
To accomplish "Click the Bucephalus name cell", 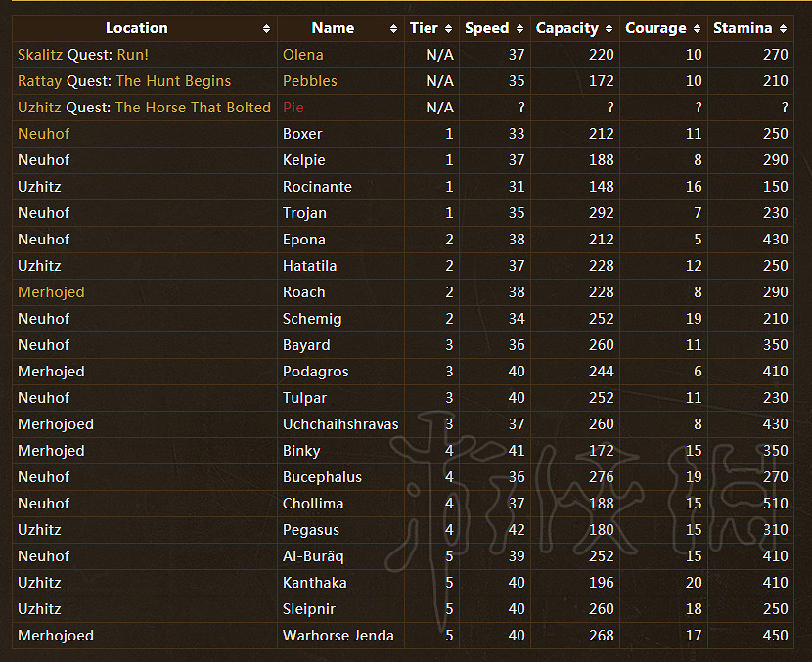I will click(322, 477).
